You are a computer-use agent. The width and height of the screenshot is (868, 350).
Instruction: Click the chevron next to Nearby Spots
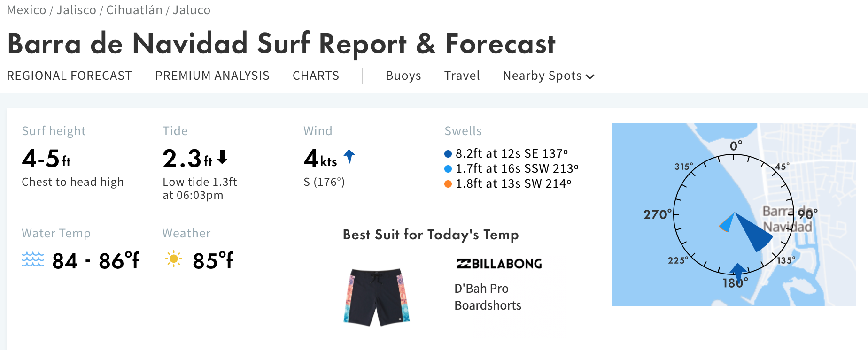tap(590, 77)
